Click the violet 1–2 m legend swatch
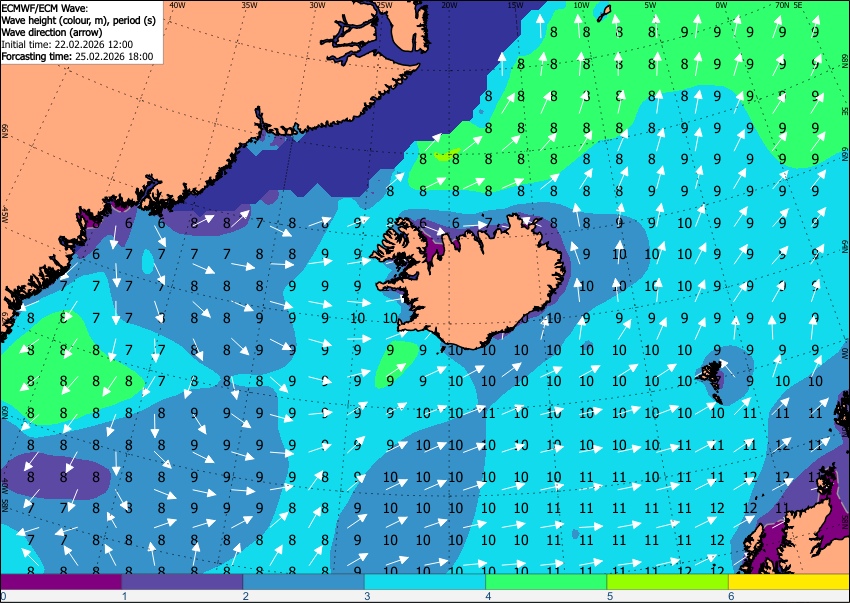850x603 pixels. (x=182, y=581)
